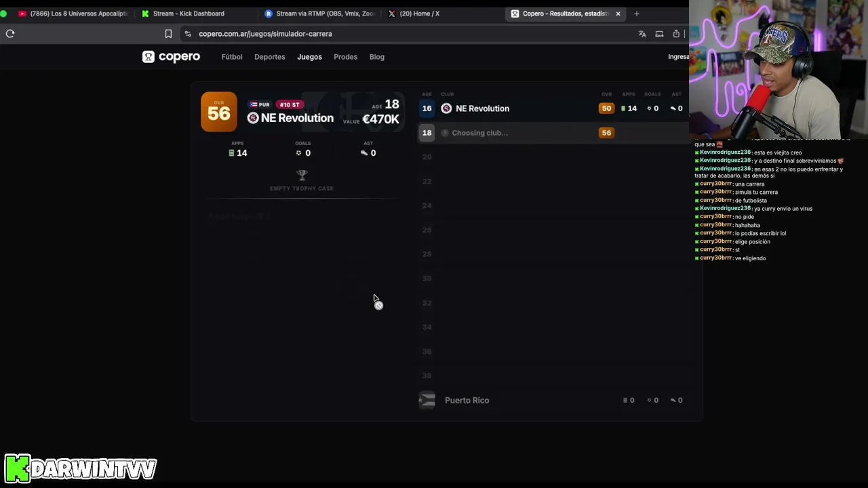
Task: Click the Kick K logo in the DARWINTVV overlay
Action: pos(17,468)
